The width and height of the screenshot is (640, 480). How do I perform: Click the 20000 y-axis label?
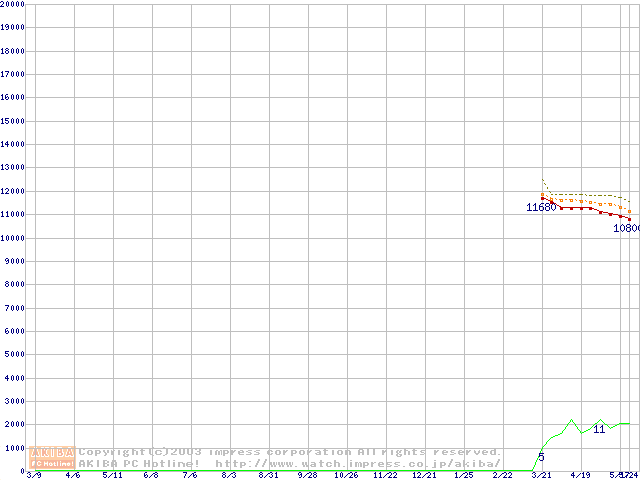pos(13,4)
